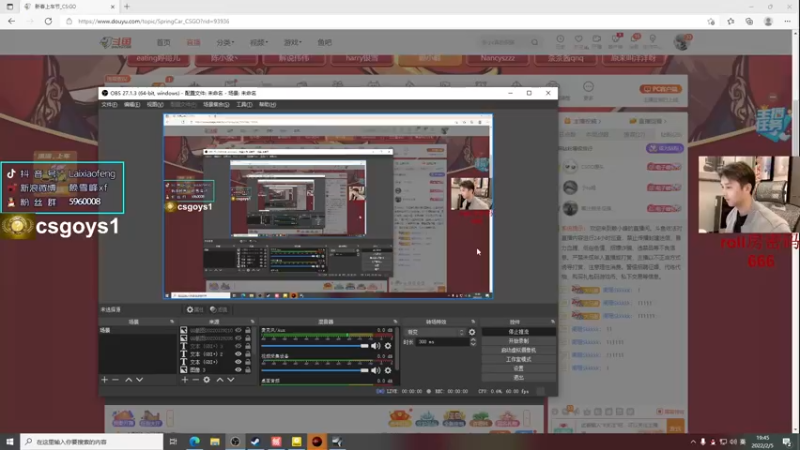The image size is (800, 450).
Task: Toggle lock on the 文本 (GDI+) 3 source
Action: (x=248, y=346)
